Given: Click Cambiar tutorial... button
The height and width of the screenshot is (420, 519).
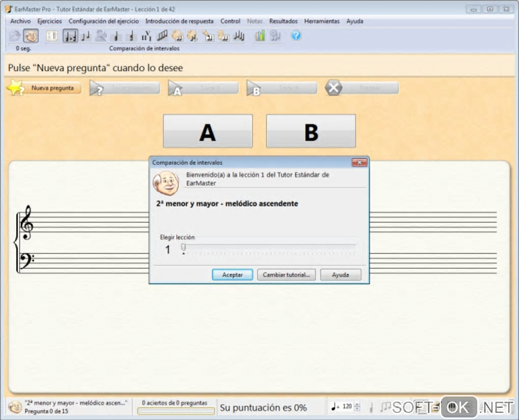Looking at the screenshot, I should [x=286, y=274].
